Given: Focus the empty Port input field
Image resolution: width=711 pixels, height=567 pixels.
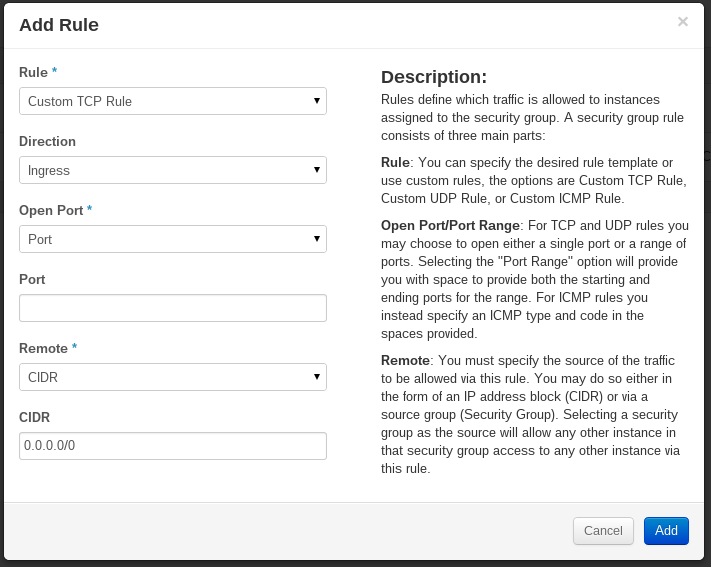Looking at the screenshot, I should tap(172, 308).
